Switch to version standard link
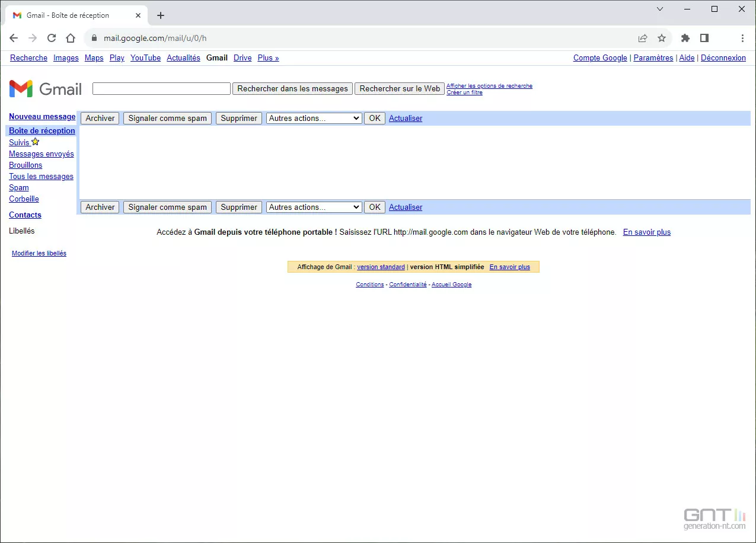Viewport: 756px width, 543px height. (x=381, y=267)
